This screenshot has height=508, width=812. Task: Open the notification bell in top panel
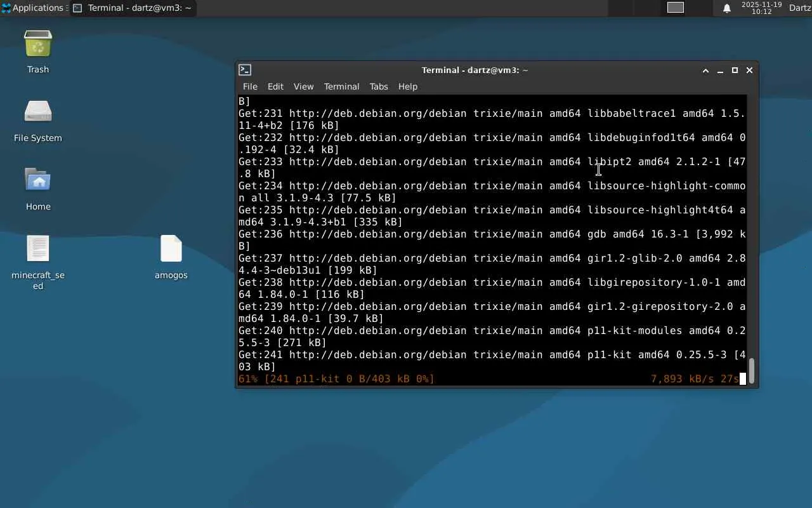pyautogui.click(x=727, y=8)
